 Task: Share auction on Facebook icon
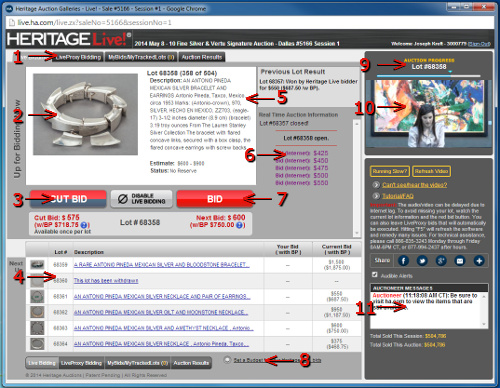[403, 261]
